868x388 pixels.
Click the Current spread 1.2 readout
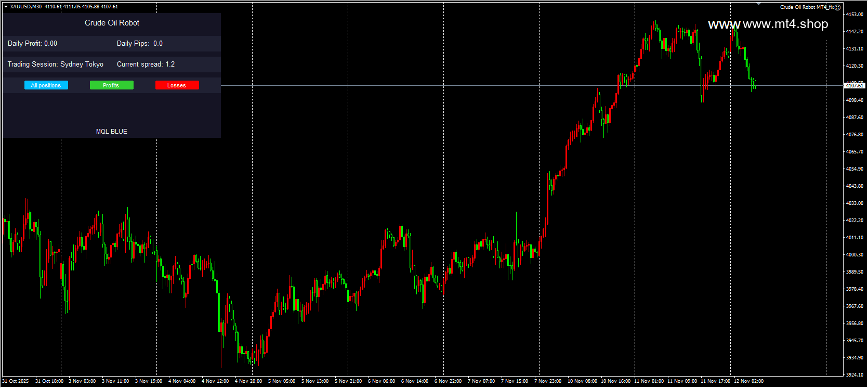click(x=146, y=64)
